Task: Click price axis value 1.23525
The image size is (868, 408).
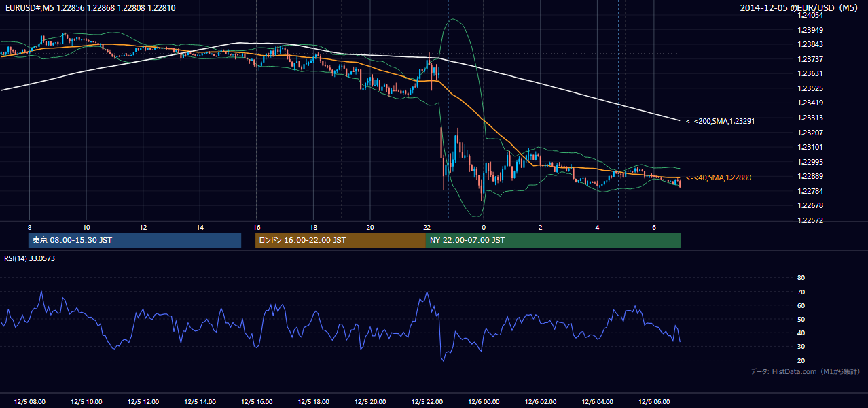Action: (812, 88)
